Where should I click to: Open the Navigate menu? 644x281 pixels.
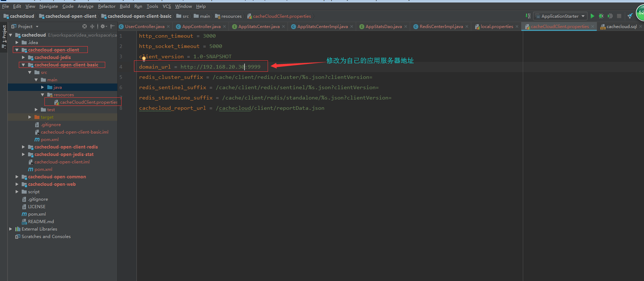(x=49, y=6)
